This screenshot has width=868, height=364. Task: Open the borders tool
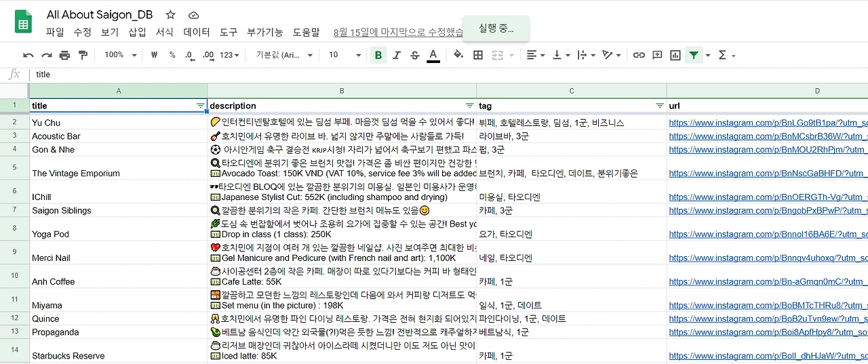478,55
